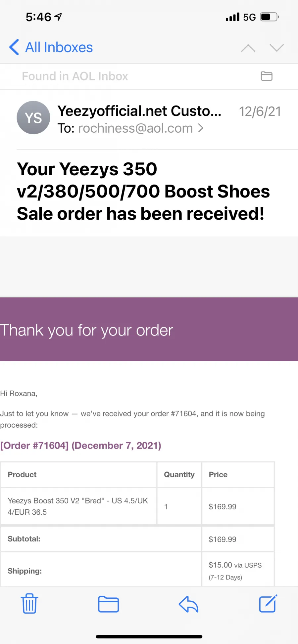Go to next message with down arrow

pos(276,48)
